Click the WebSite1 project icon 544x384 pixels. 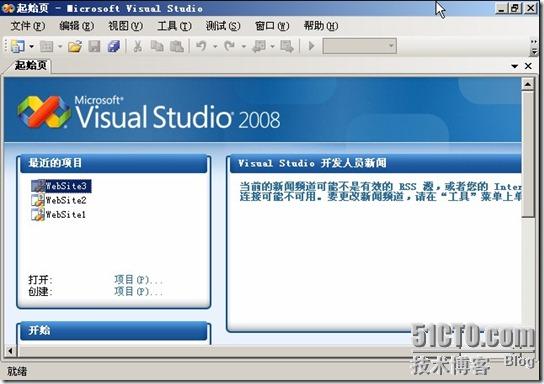tap(38, 214)
